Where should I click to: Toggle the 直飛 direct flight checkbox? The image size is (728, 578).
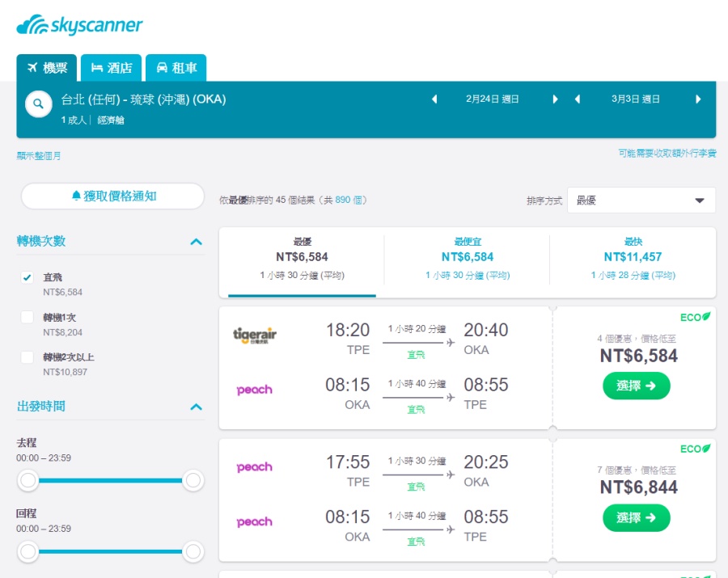tap(27, 277)
